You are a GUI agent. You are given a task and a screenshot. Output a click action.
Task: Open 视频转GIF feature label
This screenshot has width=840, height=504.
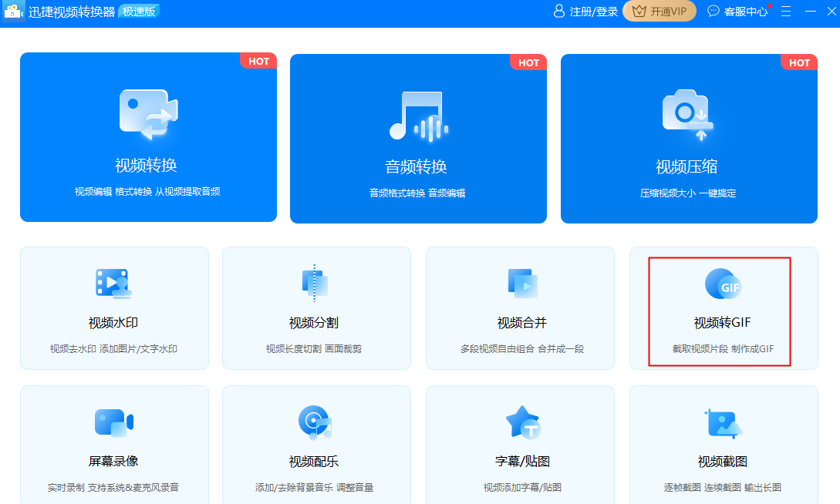[x=723, y=323]
